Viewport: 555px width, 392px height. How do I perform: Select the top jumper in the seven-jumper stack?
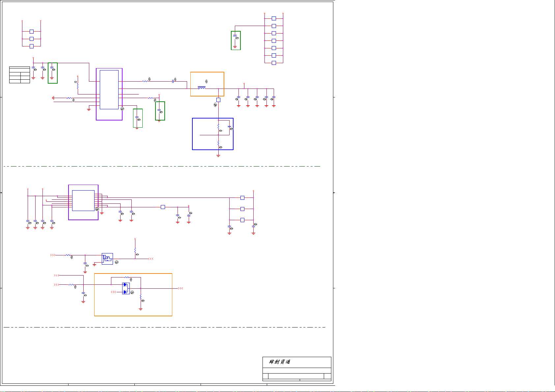(274, 18)
